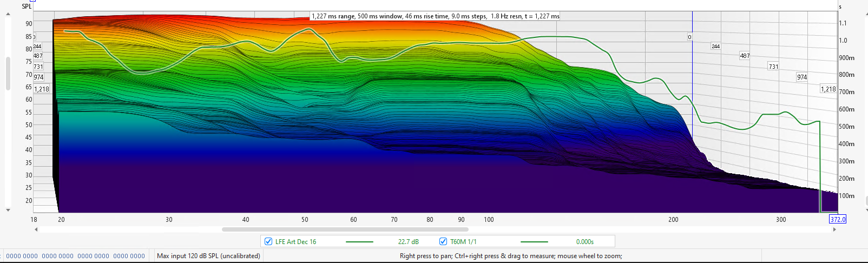Select the T60M 1/1 legend label
Image resolution: width=868 pixels, height=263 pixels.
[463, 242]
